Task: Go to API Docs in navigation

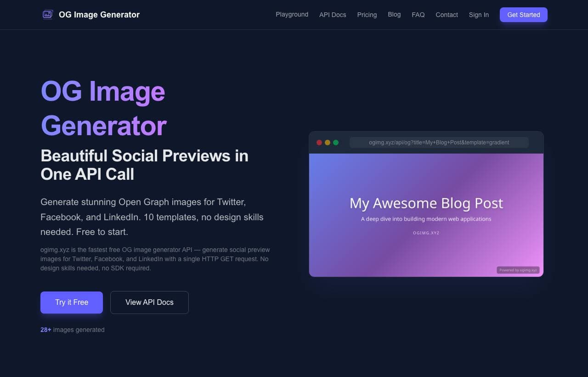Action: (333, 15)
